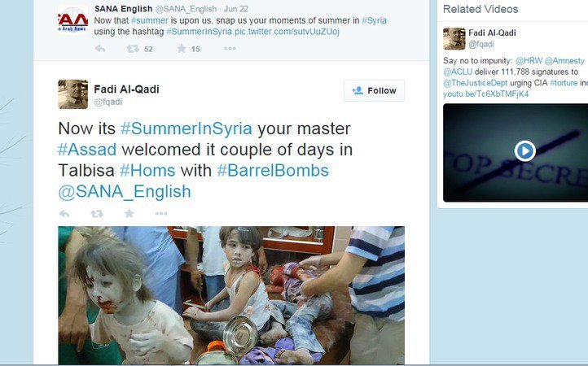Play the Top Secret related video
The width and height of the screenshot is (588, 366).
click(524, 151)
